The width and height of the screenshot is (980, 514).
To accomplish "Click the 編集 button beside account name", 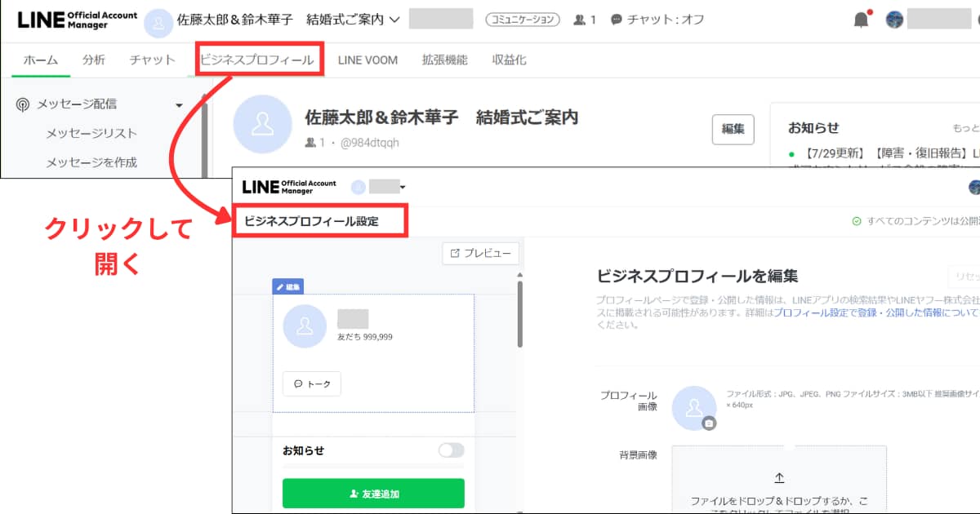I will click(x=733, y=129).
